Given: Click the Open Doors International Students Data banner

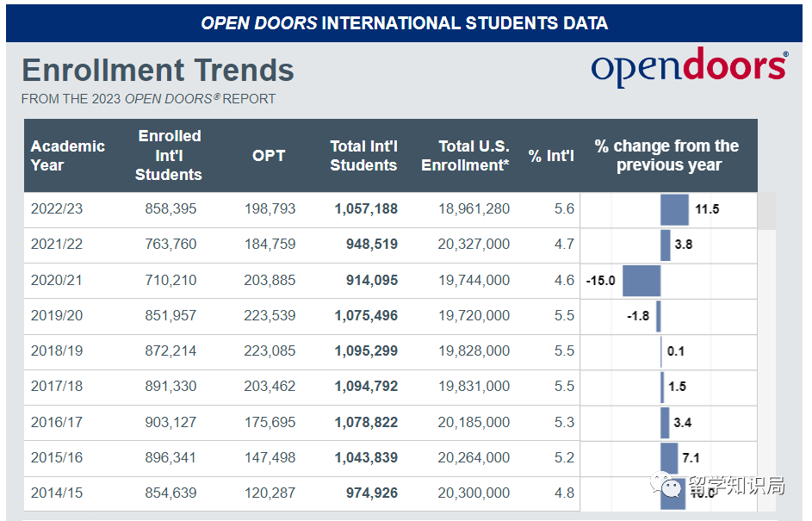Looking at the screenshot, I should (x=404, y=23).
